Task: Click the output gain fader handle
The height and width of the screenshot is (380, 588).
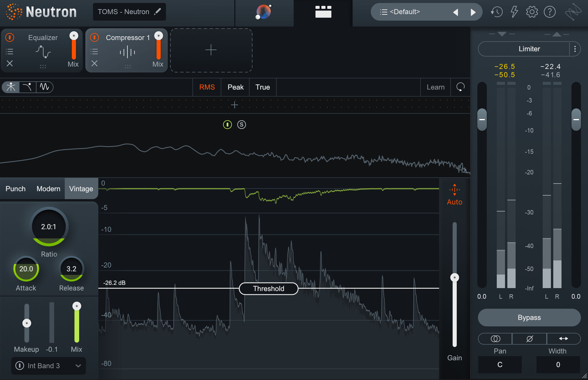Action: 576,120
